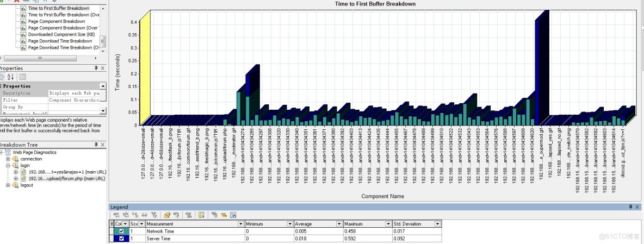Image resolution: width=644 pixels, height=244 pixels.
Task: Open the Scale column dropdown
Action: [x=142, y=224]
